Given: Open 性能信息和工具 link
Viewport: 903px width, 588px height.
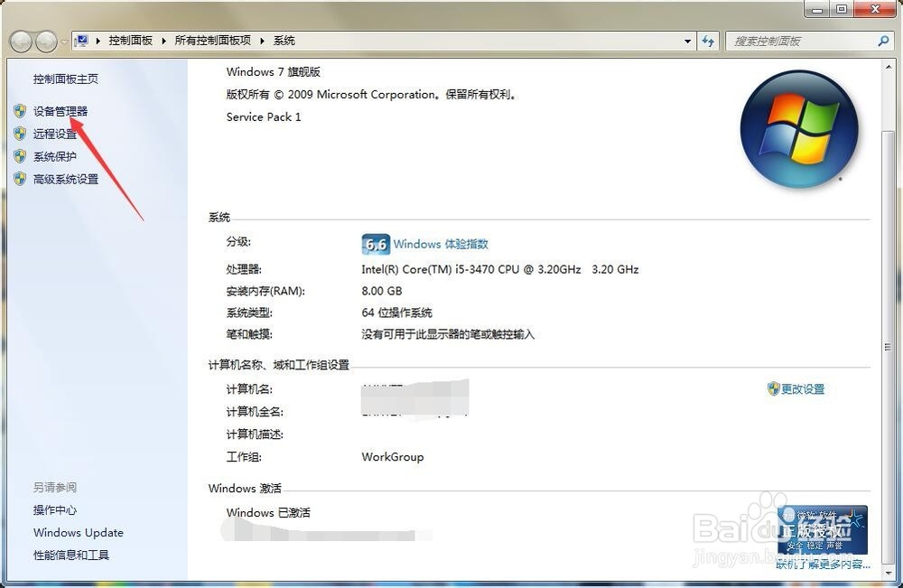Looking at the screenshot, I should point(71,555).
